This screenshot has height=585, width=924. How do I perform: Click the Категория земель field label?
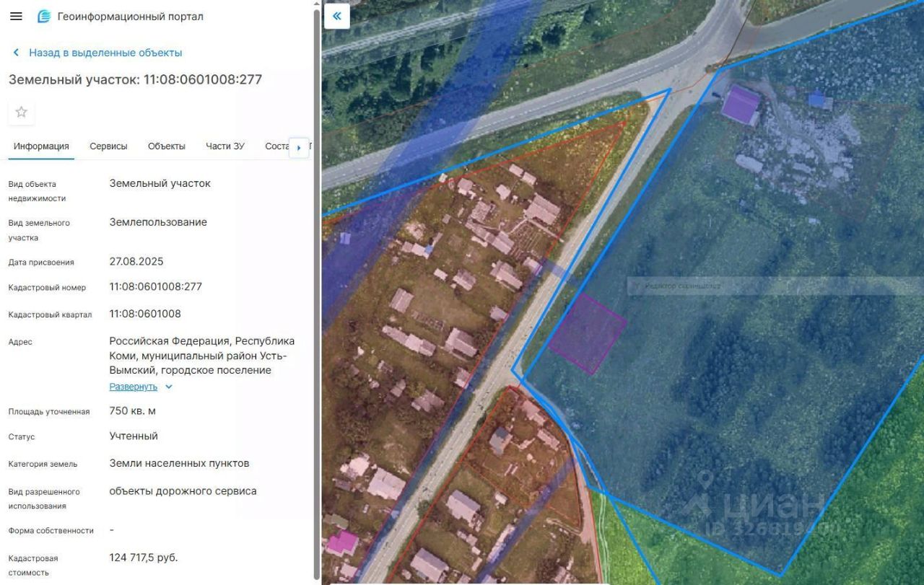43,464
